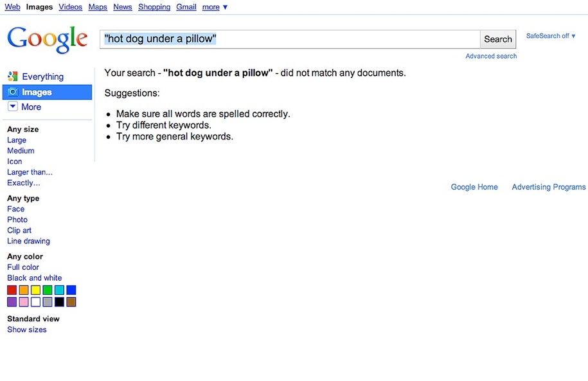Choose the red color swatch
This screenshot has height=381, width=588.
point(12,290)
